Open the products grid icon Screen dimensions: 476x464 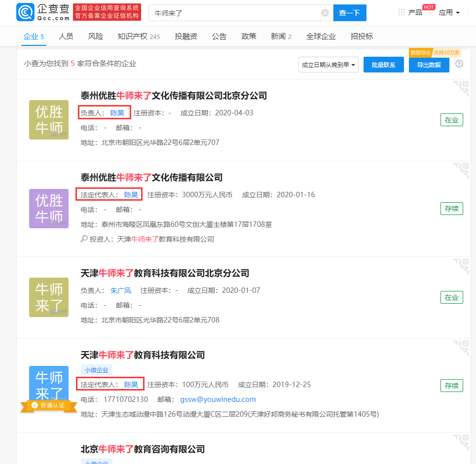tap(402, 12)
